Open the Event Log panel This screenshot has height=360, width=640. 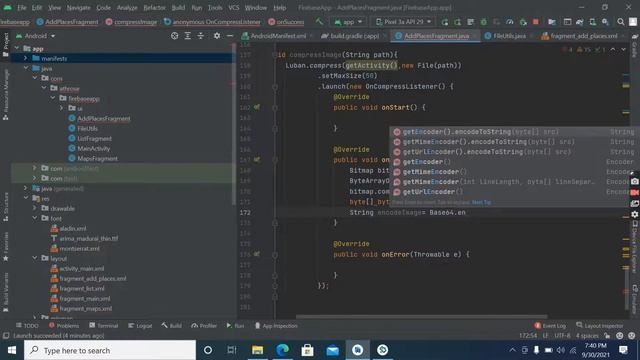[550, 326]
